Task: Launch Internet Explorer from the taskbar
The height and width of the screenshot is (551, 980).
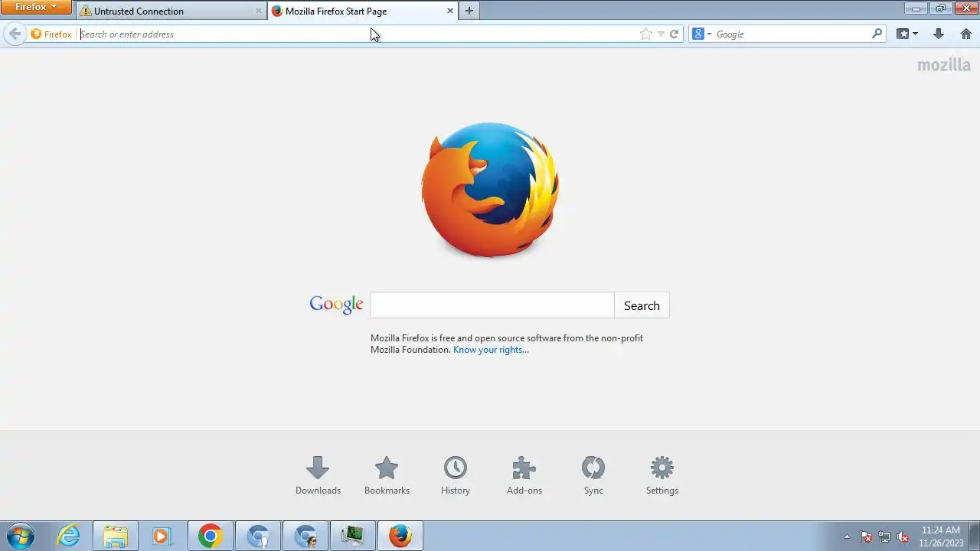Action: pos(69,536)
